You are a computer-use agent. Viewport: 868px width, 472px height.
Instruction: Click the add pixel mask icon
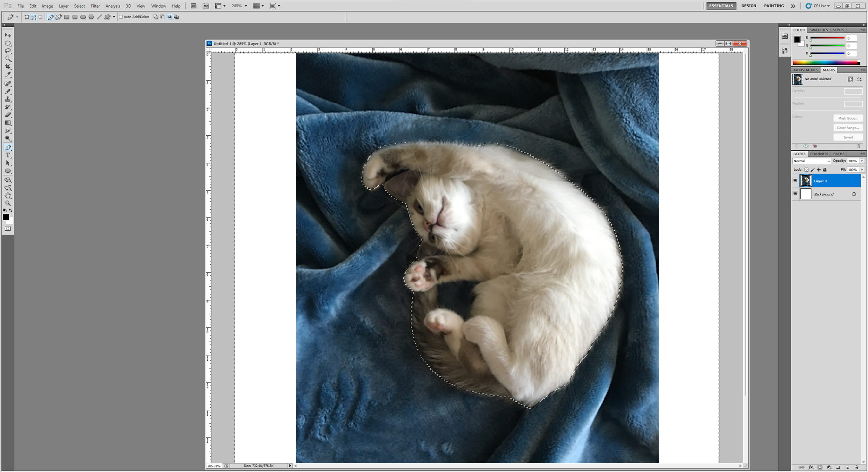(850, 79)
